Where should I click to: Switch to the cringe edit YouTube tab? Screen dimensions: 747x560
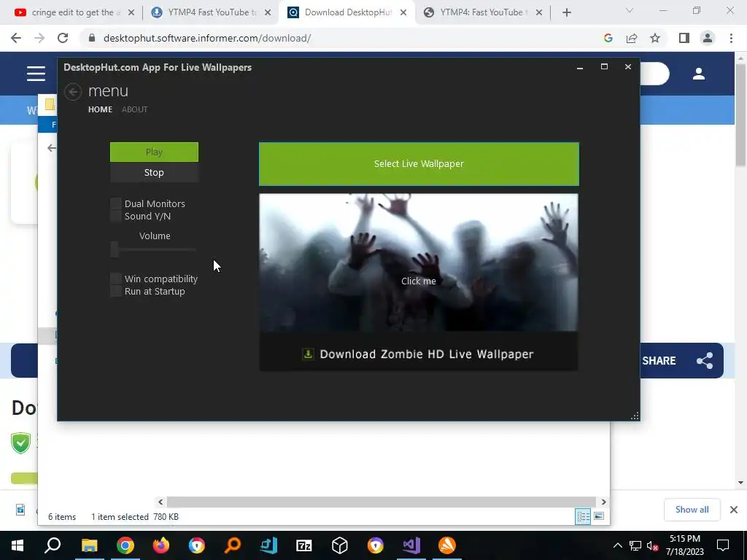click(74, 12)
